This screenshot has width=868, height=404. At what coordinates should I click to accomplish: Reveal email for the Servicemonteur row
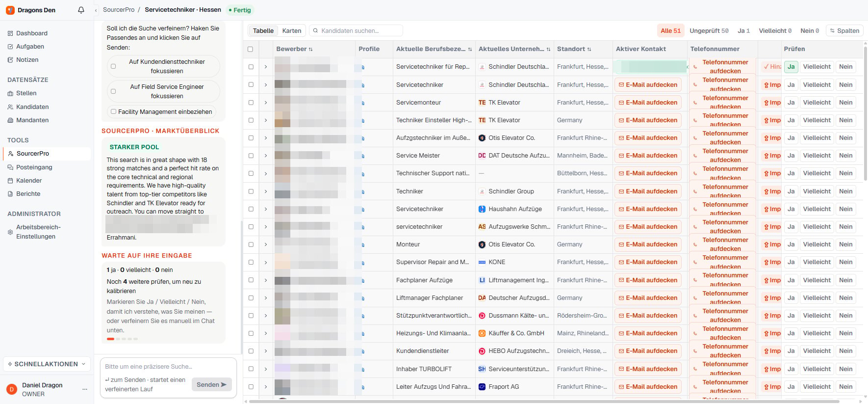coord(648,103)
